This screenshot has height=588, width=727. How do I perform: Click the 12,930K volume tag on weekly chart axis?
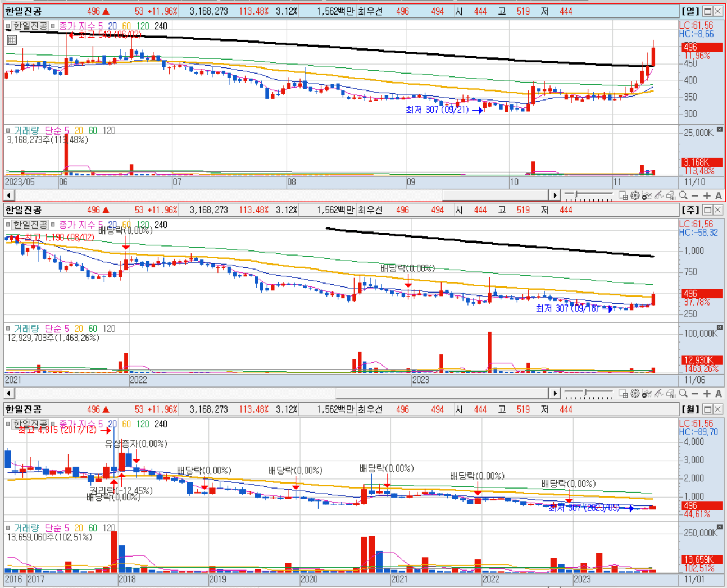point(701,361)
